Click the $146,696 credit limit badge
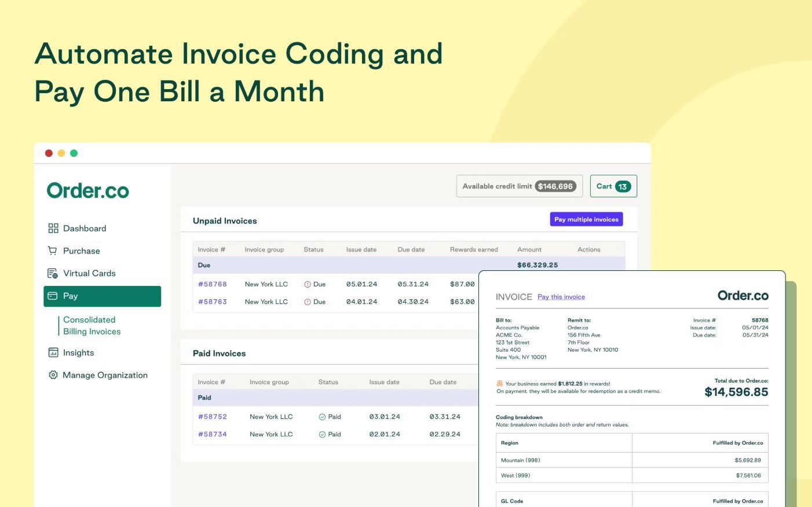Screen dimensions: 812x507 pyautogui.click(x=555, y=186)
